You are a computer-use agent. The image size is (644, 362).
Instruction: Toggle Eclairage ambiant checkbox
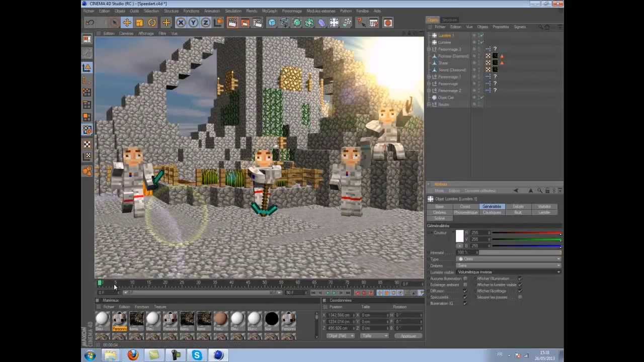coord(465,285)
